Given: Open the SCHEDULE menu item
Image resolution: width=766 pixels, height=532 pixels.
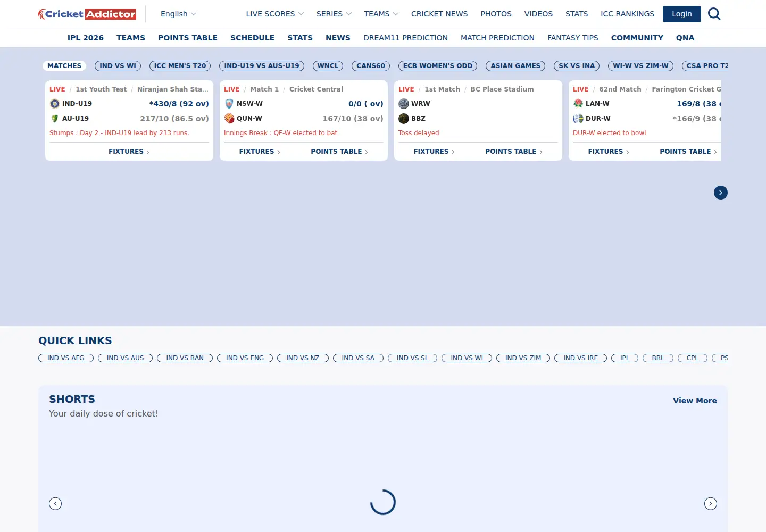Looking at the screenshot, I should 252,38.
